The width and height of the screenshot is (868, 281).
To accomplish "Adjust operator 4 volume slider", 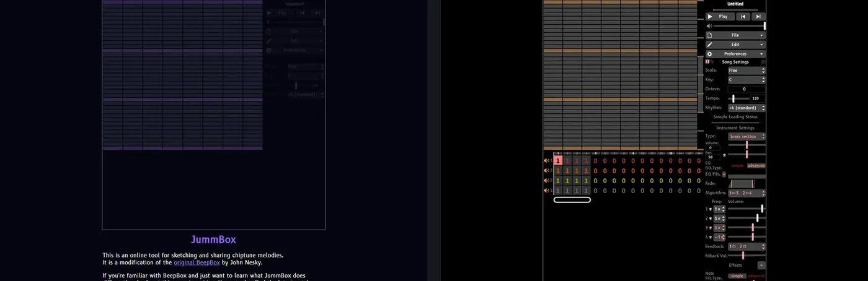I will pos(746,237).
